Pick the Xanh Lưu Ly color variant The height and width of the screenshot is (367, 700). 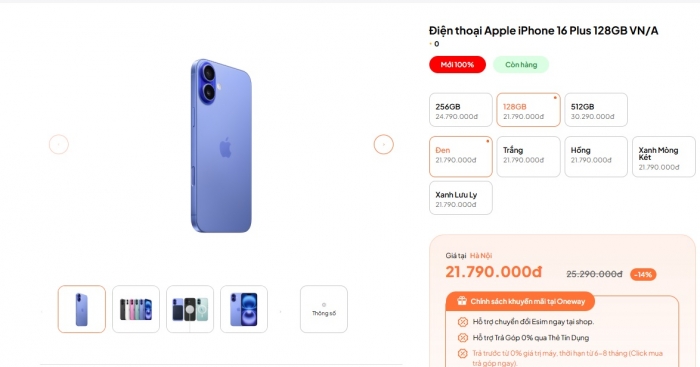click(x=461, y=198)
